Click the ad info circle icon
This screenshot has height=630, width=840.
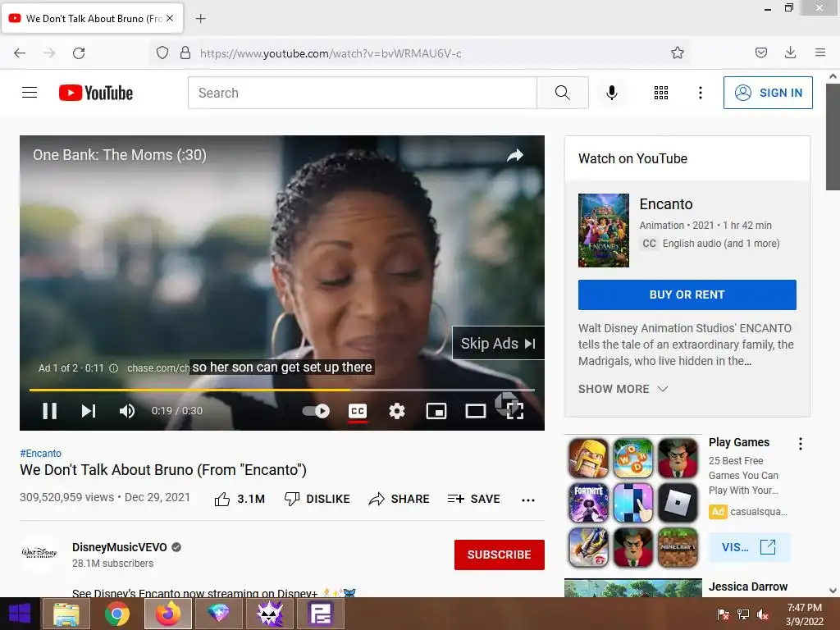pyautogui.click(x=113, y=368)
